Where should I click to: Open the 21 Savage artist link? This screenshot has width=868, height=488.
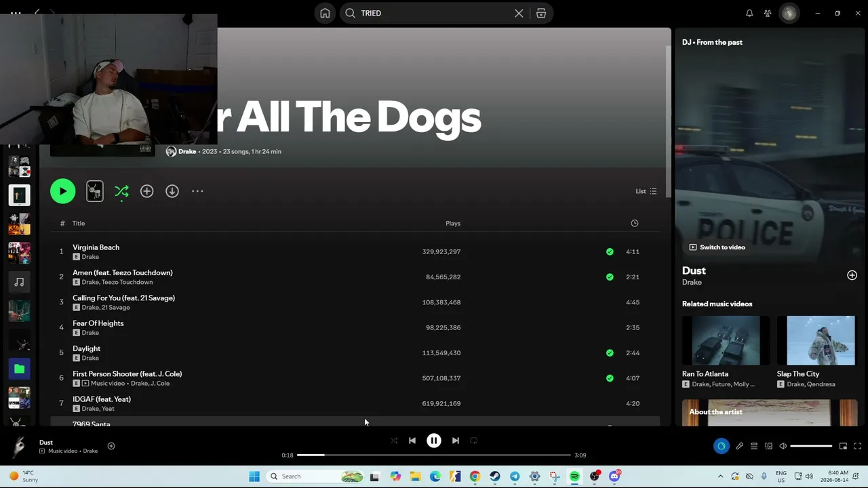(115, 308)
